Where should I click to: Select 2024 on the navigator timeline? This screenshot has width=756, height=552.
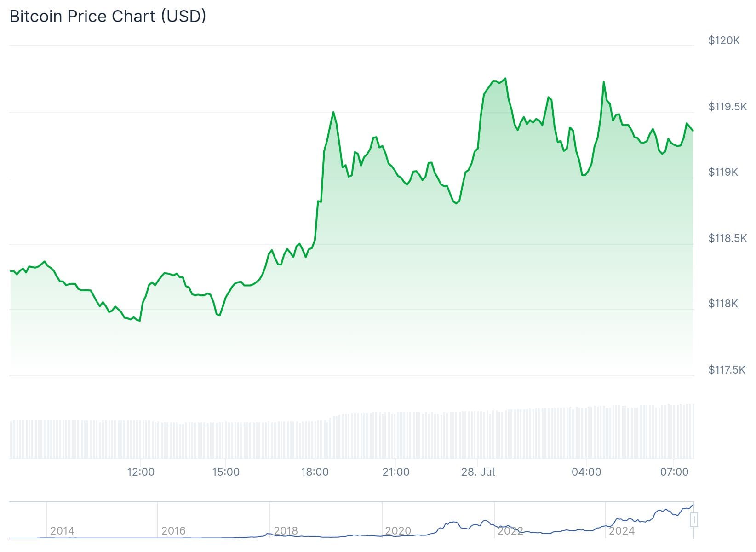(622, 531)
